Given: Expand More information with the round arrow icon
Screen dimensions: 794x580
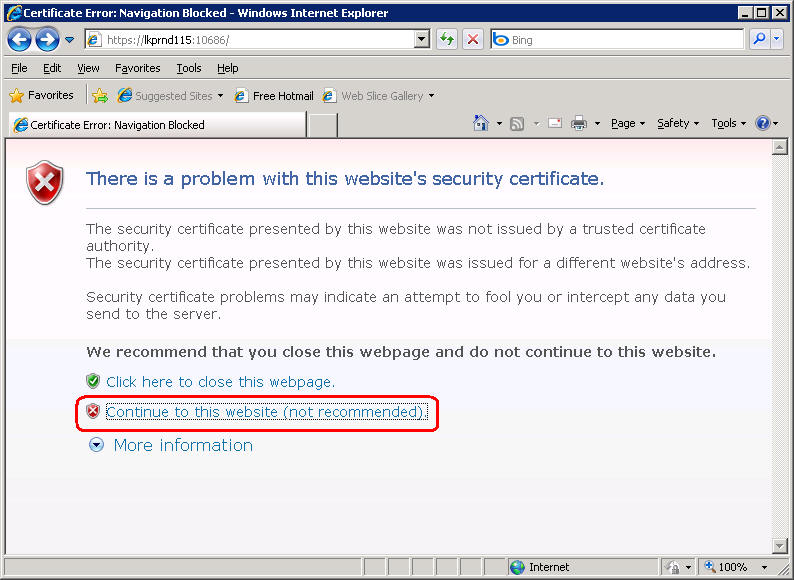Looking at the screenshot, I should coord(96,445).
